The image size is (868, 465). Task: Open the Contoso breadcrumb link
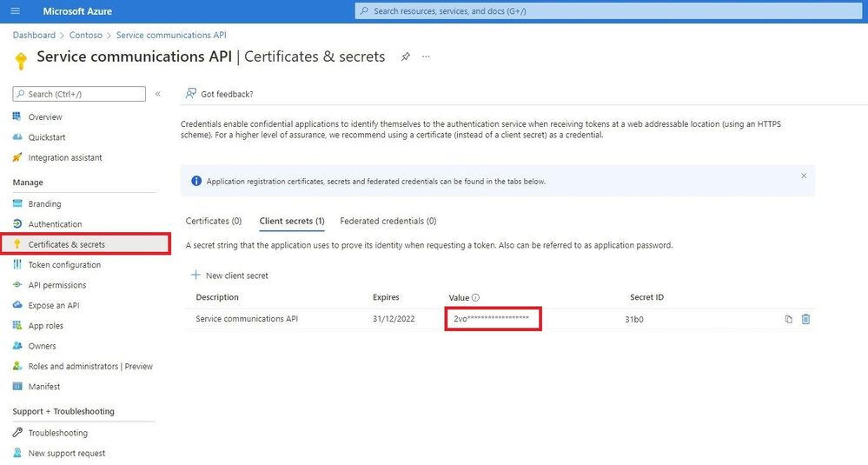[x=86, y=35]
